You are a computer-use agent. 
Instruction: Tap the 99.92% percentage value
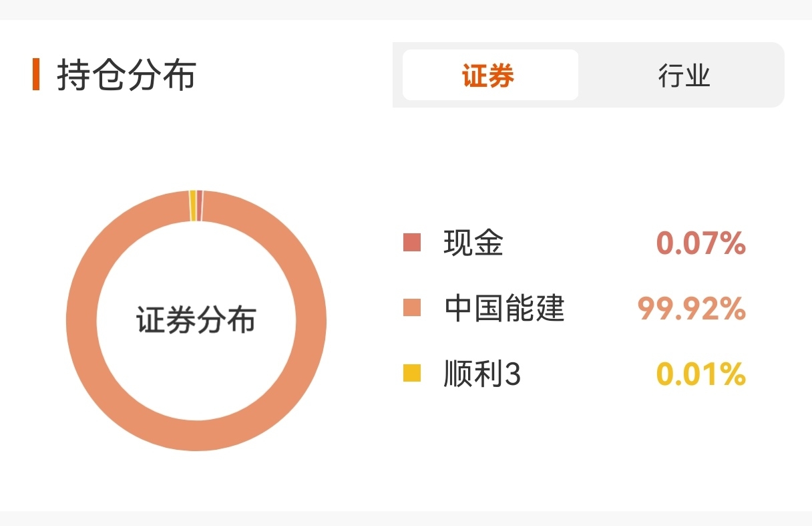coord(692,309)
